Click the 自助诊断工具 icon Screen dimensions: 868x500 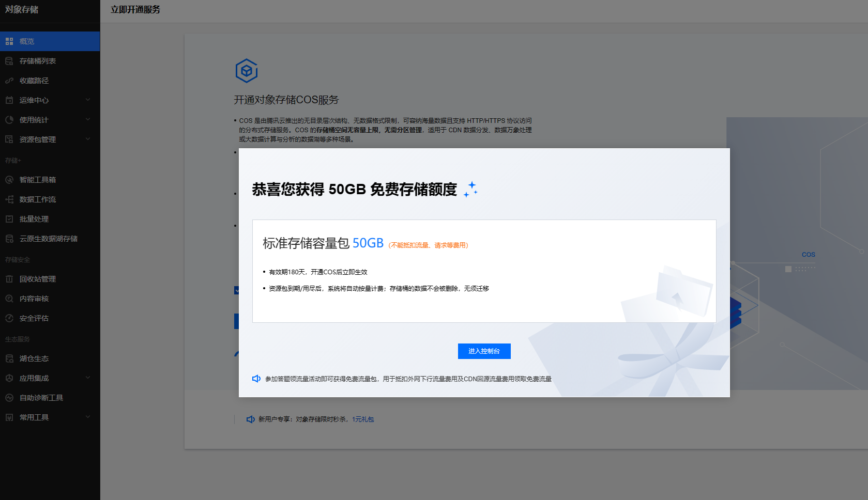(x=9, y=398)
